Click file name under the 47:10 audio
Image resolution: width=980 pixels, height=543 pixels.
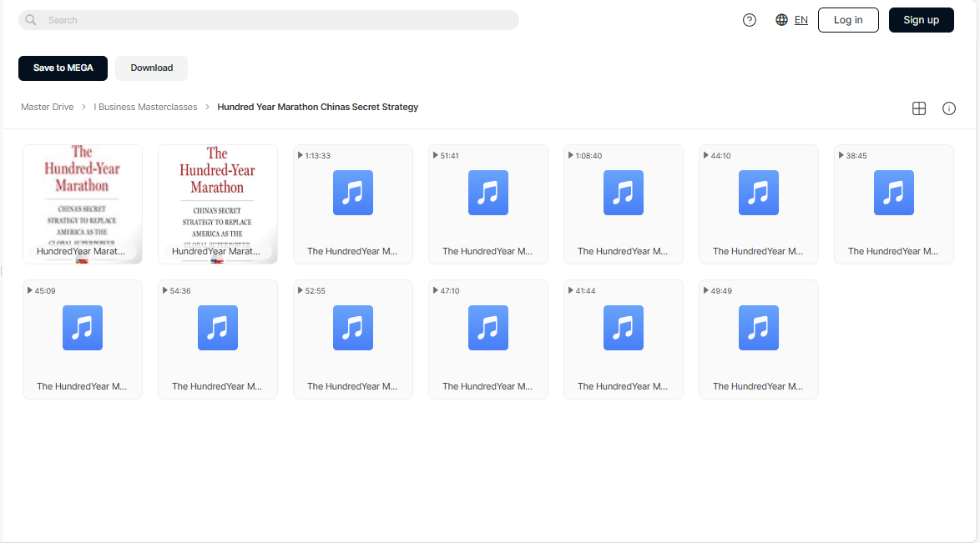(x=487, y=386)
